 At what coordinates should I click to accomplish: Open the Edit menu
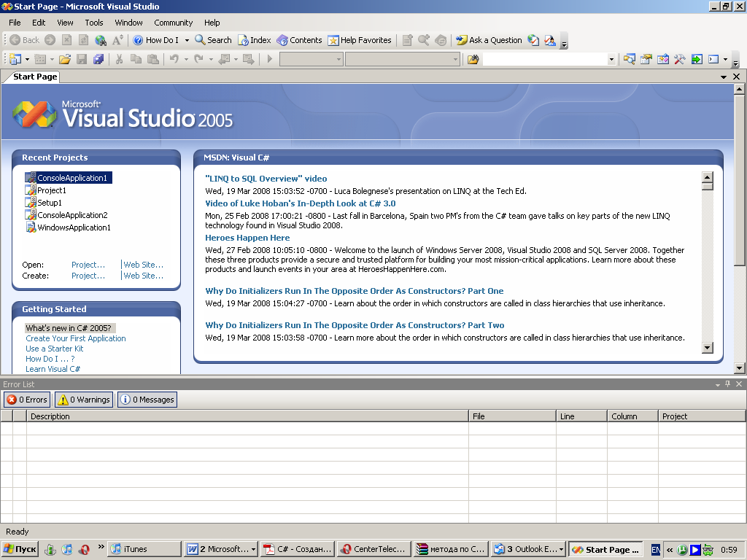coord(39,23)
